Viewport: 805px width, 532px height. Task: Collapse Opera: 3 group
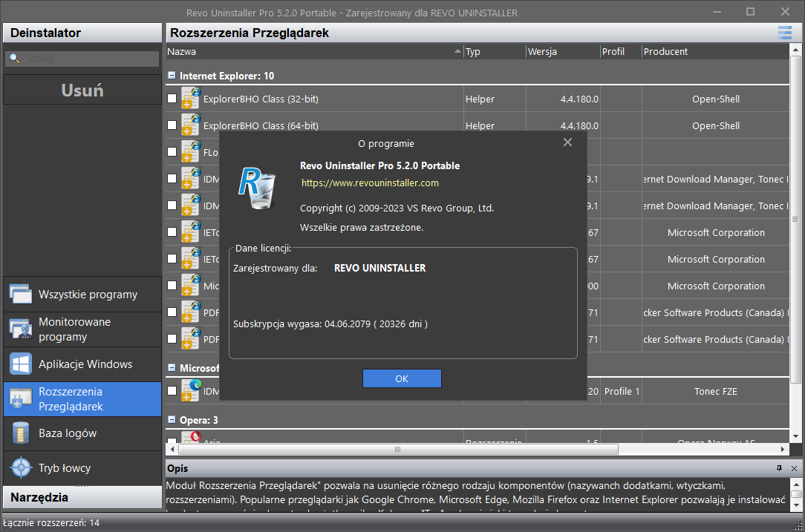coord(172,419)
